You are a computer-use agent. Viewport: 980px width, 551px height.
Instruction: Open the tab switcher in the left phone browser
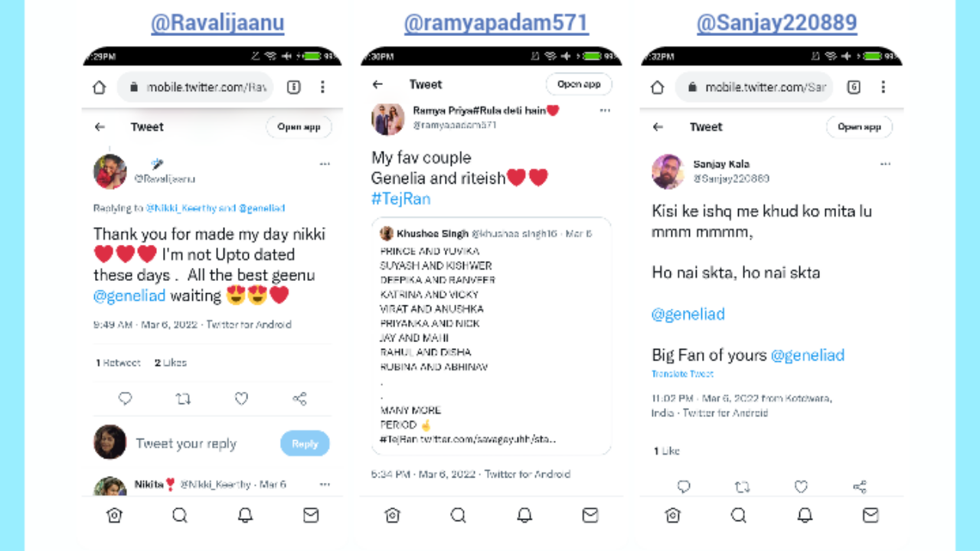(293, 87)
